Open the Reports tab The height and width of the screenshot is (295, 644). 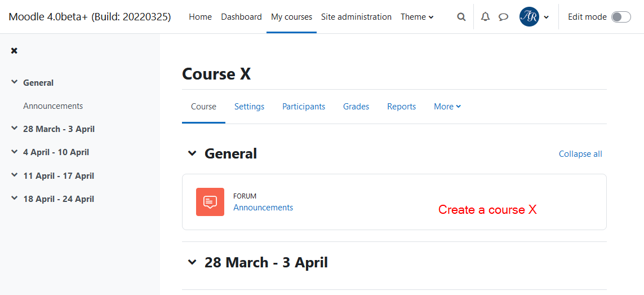pos(401,107)
